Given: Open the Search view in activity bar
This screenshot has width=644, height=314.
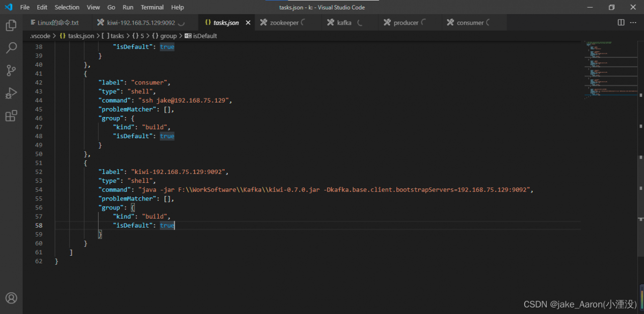Looking at the screenshot, I should (11, 48).
